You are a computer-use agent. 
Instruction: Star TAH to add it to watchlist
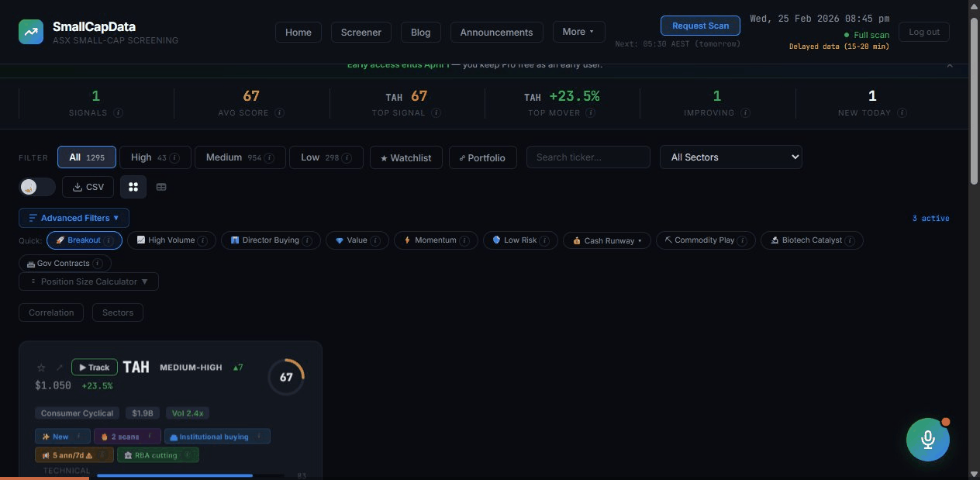coord(41,367)
